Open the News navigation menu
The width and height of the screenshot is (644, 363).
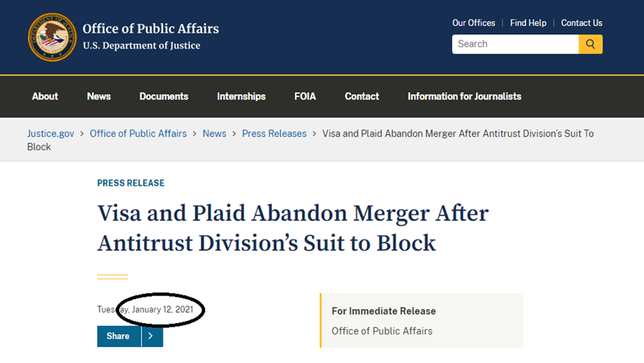99,97
